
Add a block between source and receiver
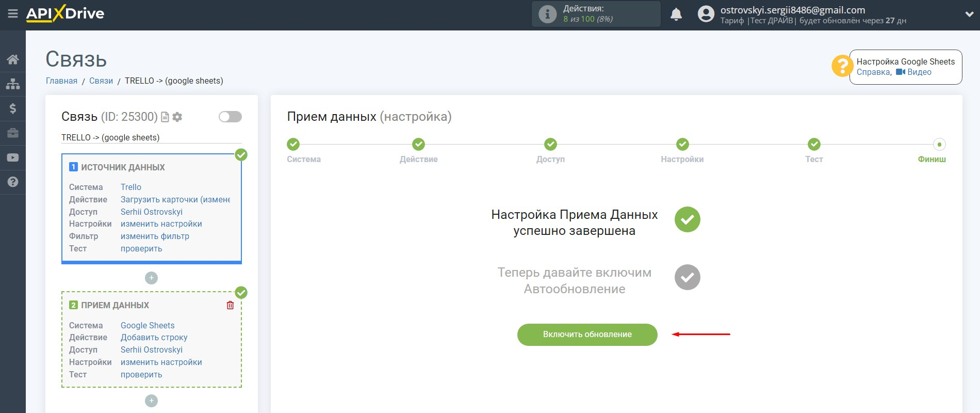[x=151, y=278]
